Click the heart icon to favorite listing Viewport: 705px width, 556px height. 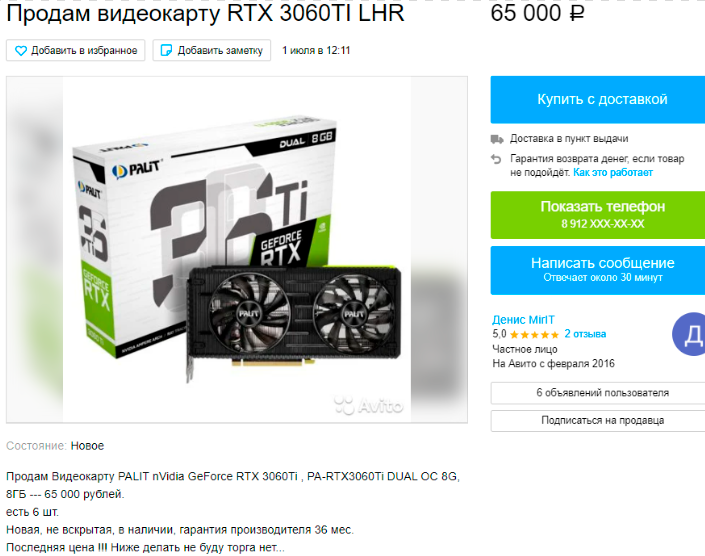(21, 50)
